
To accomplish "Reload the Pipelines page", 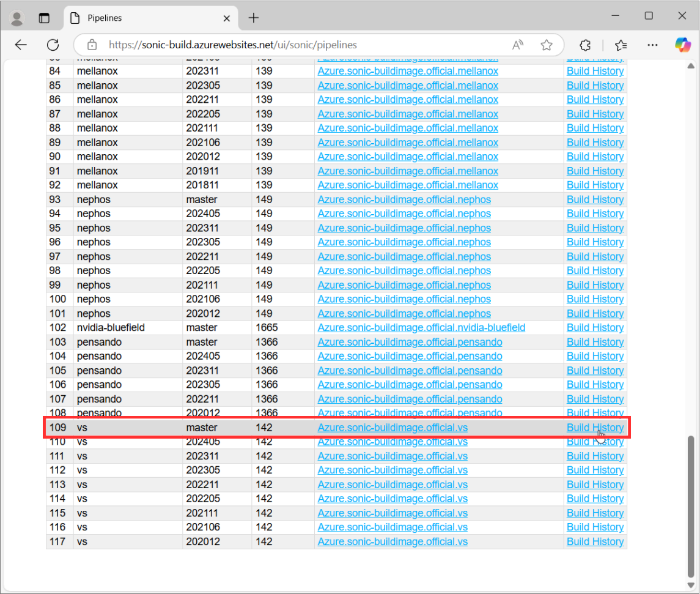I will pyautogui.click(x=53, y=45).
